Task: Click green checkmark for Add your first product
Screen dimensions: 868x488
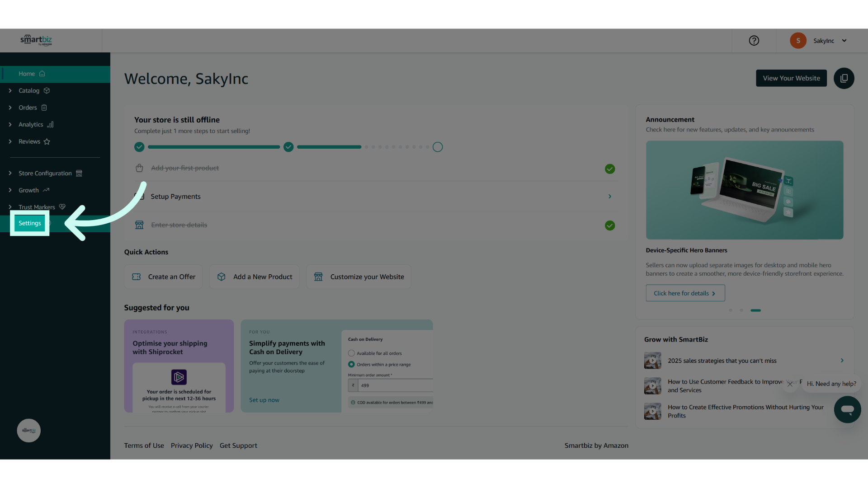Action: pos(610,169)
